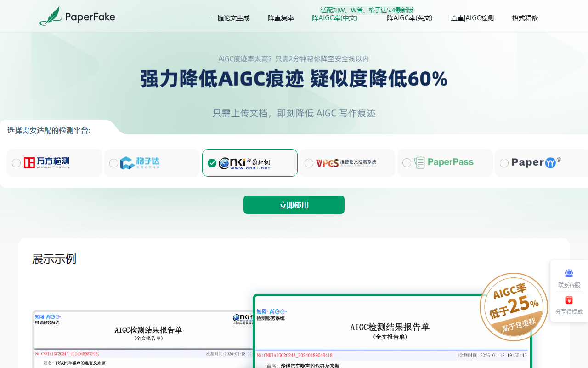Click the PaperPass logo
The width and height of the screenshot is (588, 368).
tap(444, 162)
